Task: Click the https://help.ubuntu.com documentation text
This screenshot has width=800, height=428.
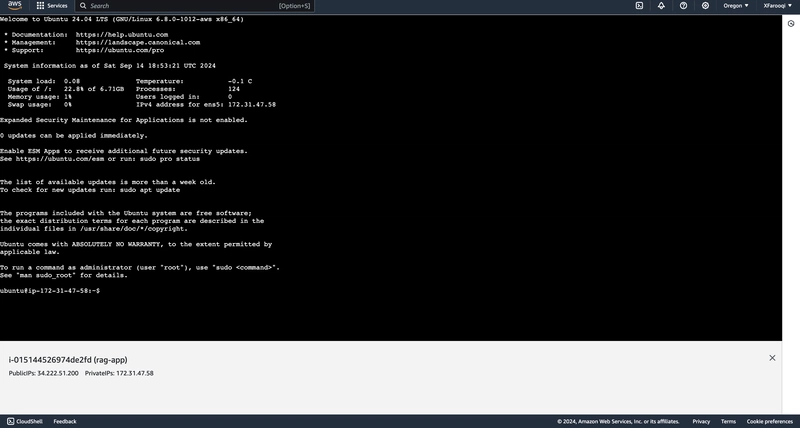Action: pos(122,35)
